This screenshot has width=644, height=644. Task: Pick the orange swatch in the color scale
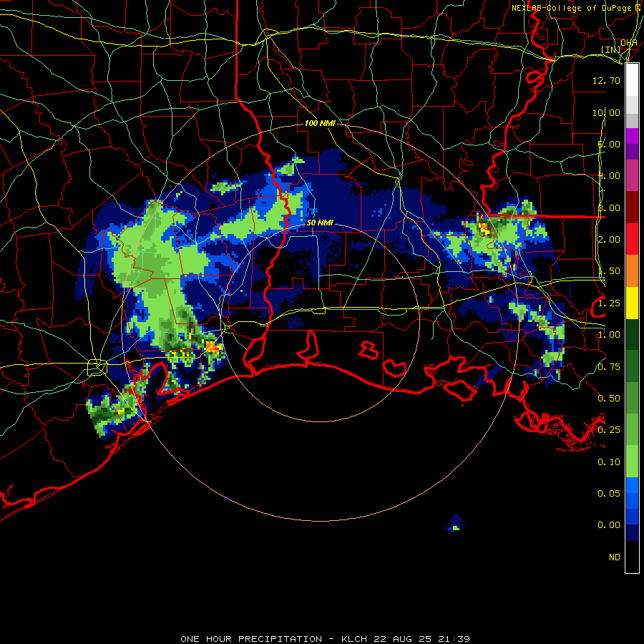[x=632, y=270]
